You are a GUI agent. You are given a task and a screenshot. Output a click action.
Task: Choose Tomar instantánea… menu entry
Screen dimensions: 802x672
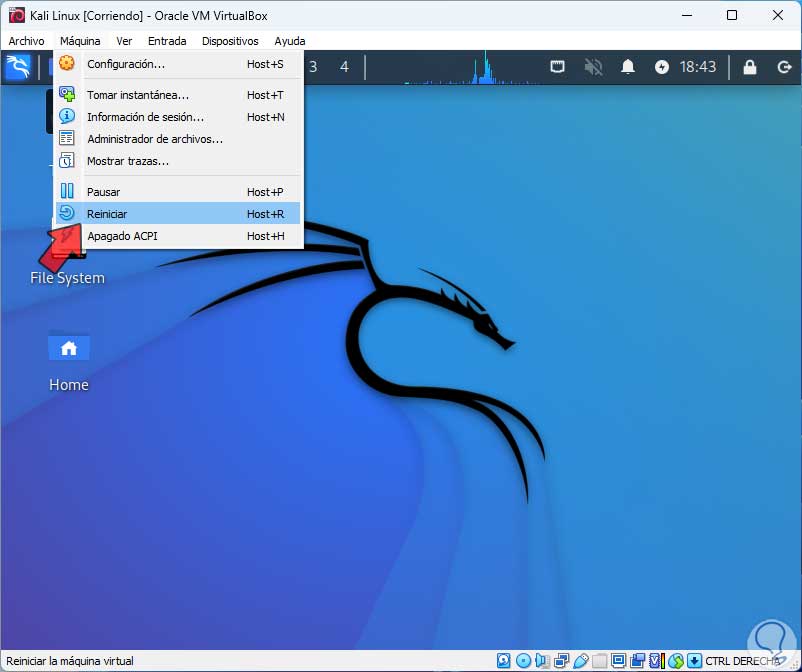177,95
